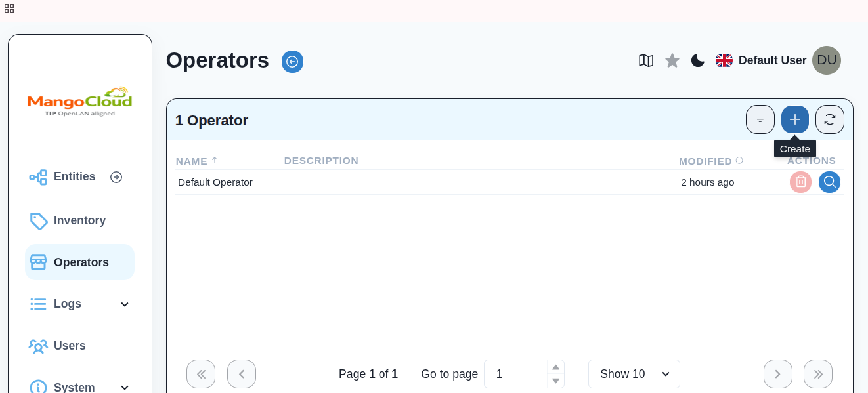This screenshot has height=393, width=868.
Task: Open the map icon in header
Action: tap(646, 60)
